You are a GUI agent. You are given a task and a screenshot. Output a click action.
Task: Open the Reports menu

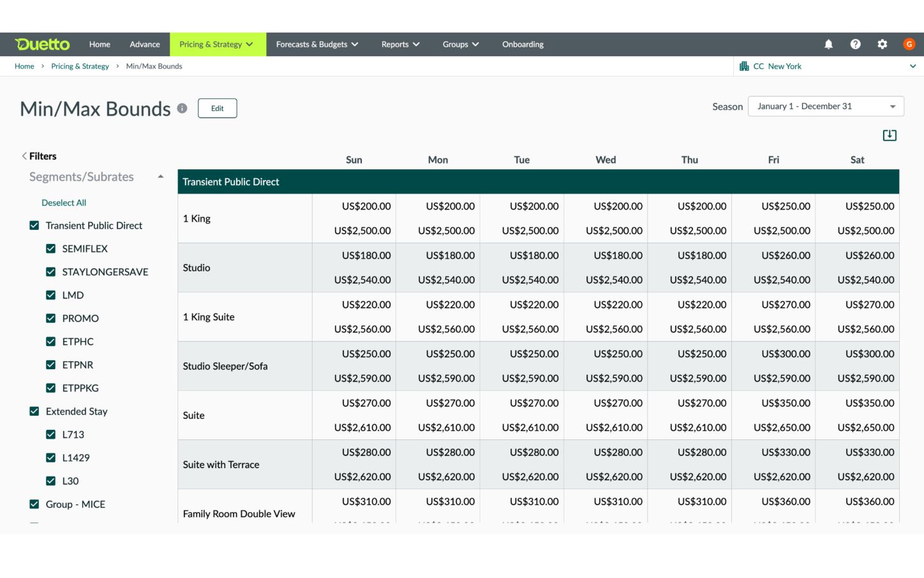point(400,44)
